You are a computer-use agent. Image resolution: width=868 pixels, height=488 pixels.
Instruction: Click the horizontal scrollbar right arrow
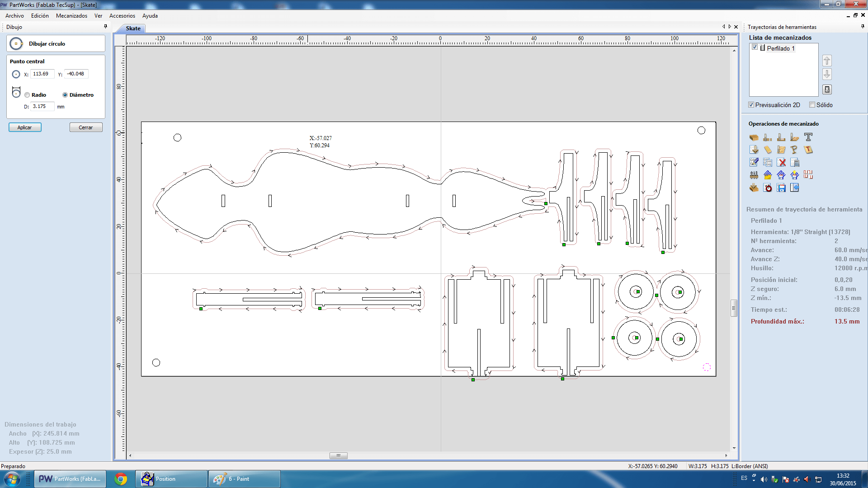click(726, 455)
